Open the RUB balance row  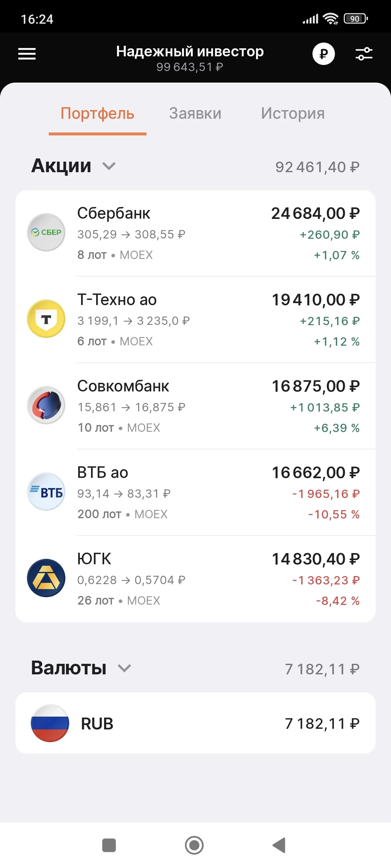195,723
